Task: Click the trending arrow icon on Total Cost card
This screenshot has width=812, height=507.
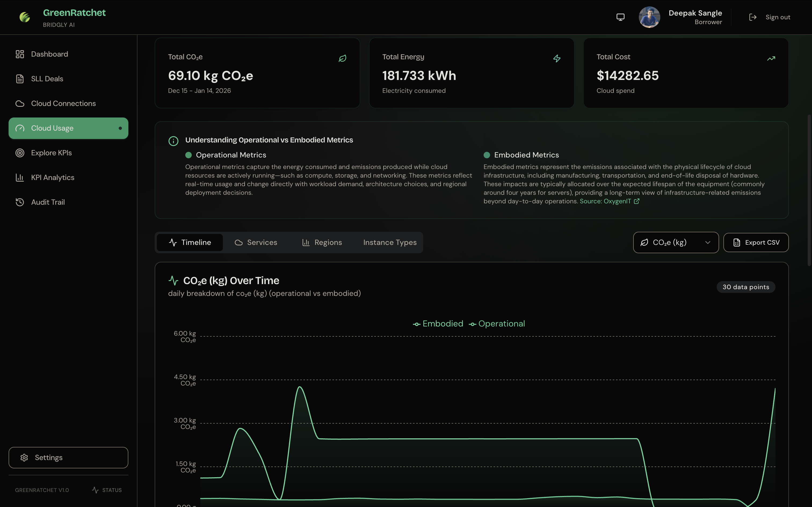Action: [x=771, y=58]
